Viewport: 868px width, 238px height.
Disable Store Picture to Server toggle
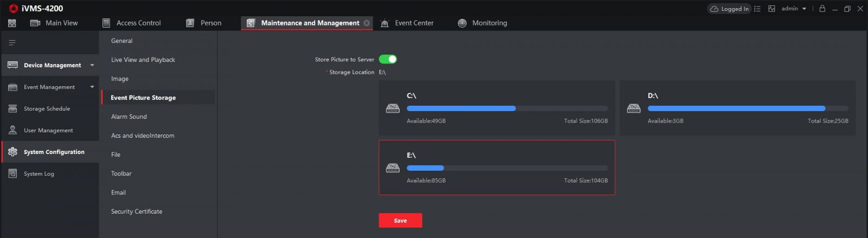point(387,59)
